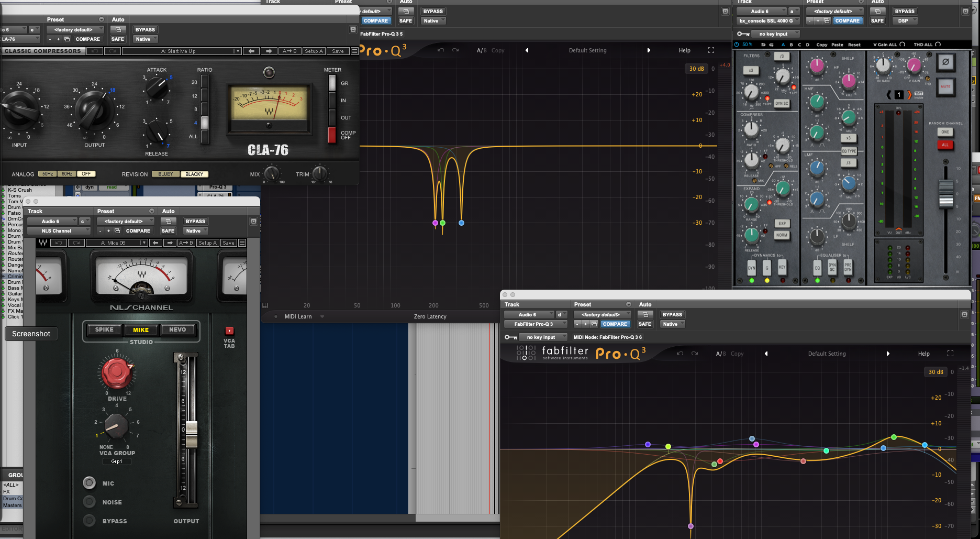This screenshot has height=539, width=980.
Task: Click the SSL console power icon next to 50 %
Action: pyautogui.click(x=737, y=45)
